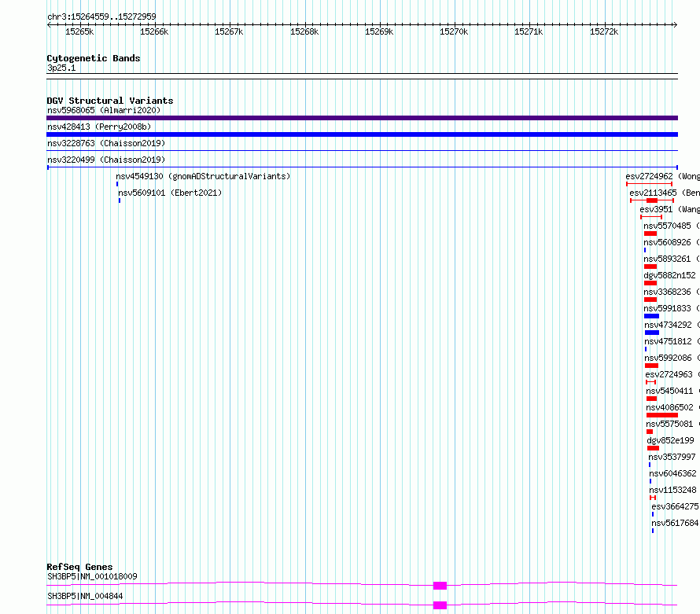The width and height of the screenshot is (700, 614).
Task: Click the 3p25.1 cytogenetic band label
Action: [x=61, y=68]
